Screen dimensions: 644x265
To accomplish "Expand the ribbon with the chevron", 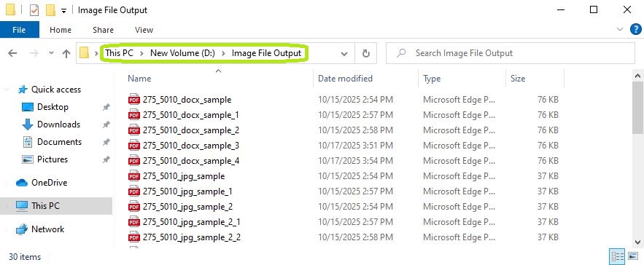I will click(x=620, y=29).
